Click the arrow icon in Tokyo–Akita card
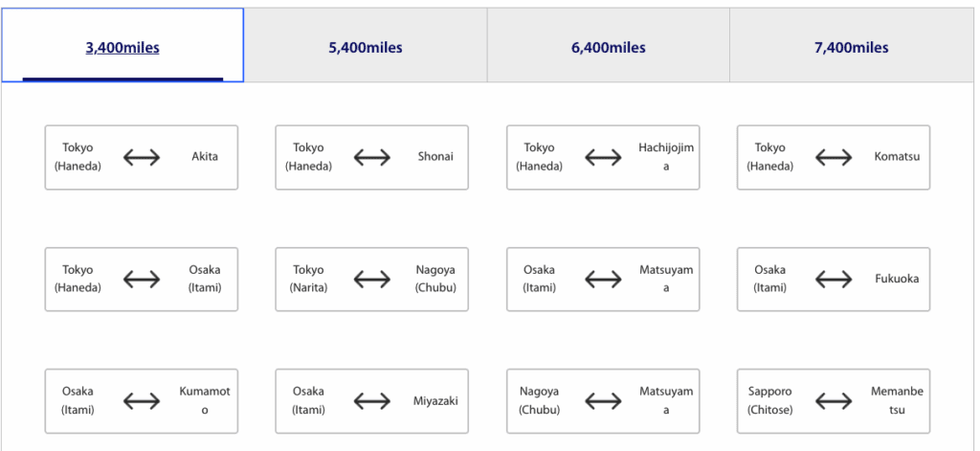This screenshot has height=451, width=980. (142, 157)
